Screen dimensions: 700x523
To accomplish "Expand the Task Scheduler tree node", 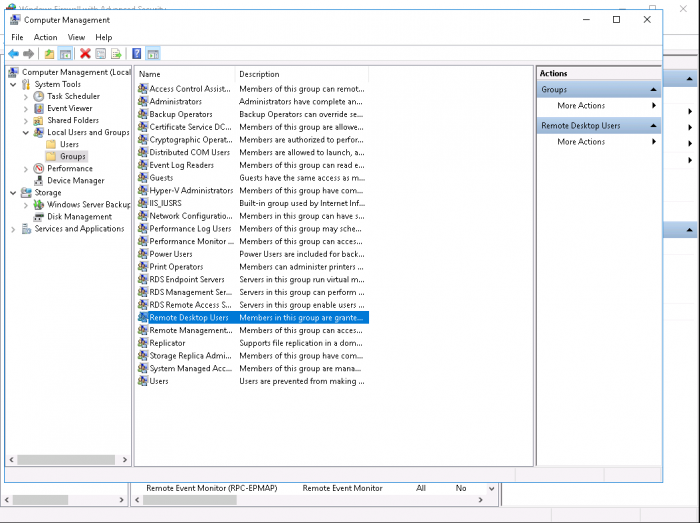I will pos(25,96).
